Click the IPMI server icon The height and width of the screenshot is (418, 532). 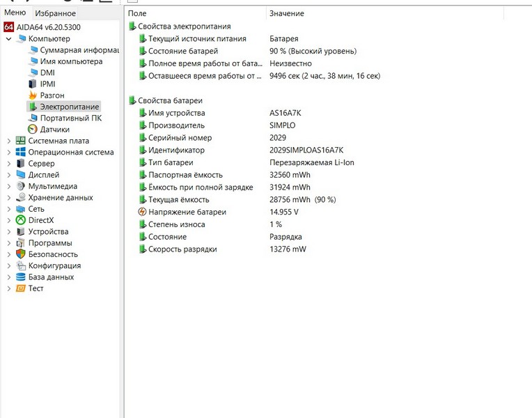pos(33,84)
